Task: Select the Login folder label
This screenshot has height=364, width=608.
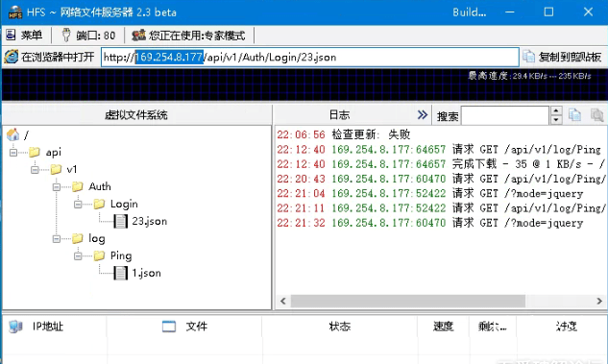Action: click(124, 204)
